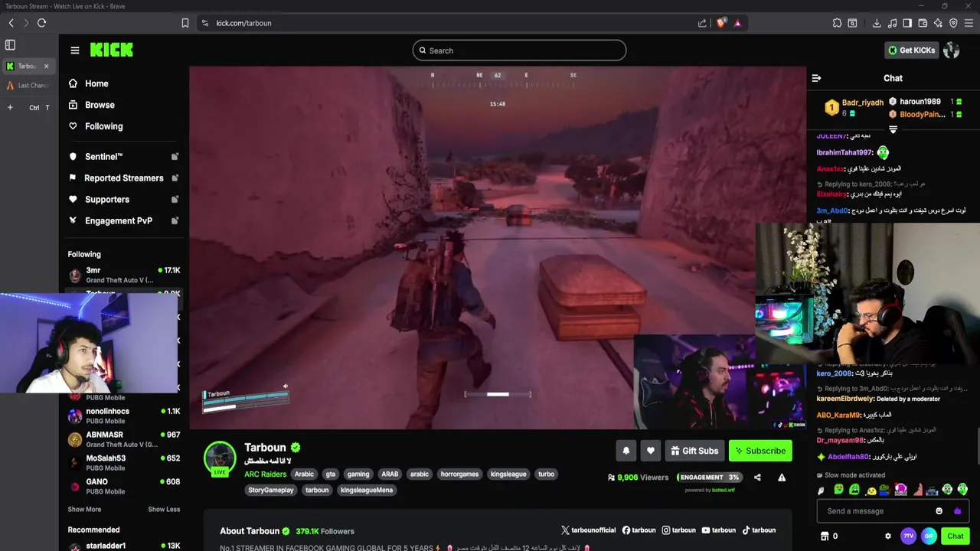Open browser extensions puzzle icon
Screen dimensions: 980x551
tap(837, 23)
